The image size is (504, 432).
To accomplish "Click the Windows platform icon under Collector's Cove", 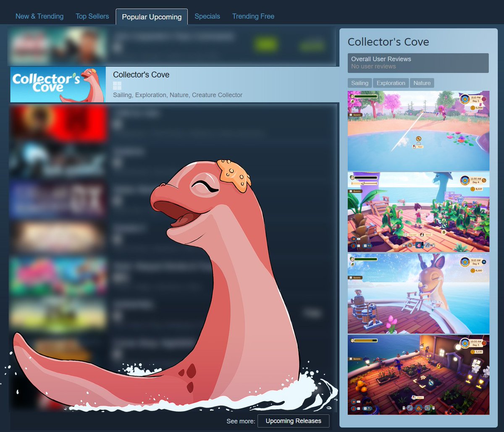I will (x=117, y=86).
